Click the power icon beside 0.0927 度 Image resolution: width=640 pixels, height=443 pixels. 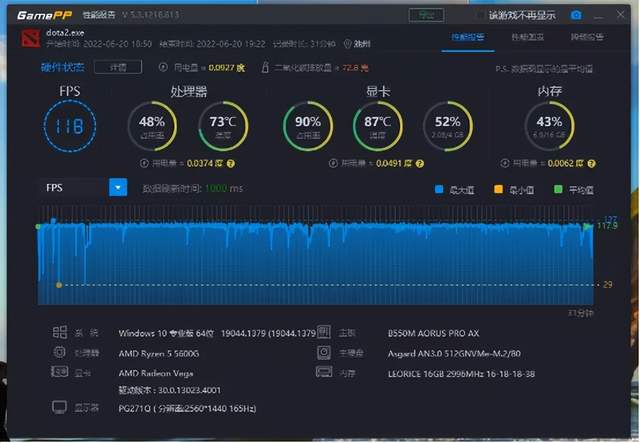(x=163, y=67)
